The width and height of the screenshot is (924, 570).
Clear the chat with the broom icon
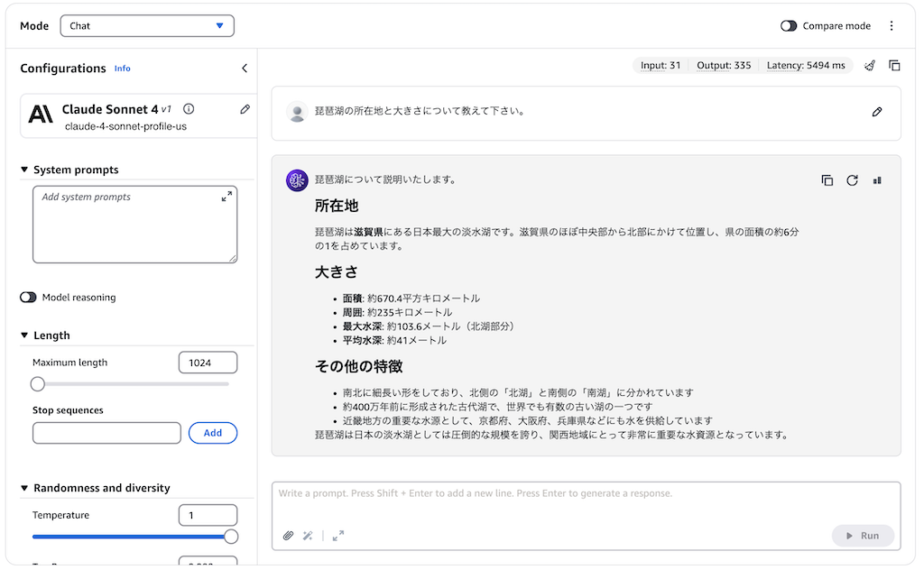pos(870,66)
